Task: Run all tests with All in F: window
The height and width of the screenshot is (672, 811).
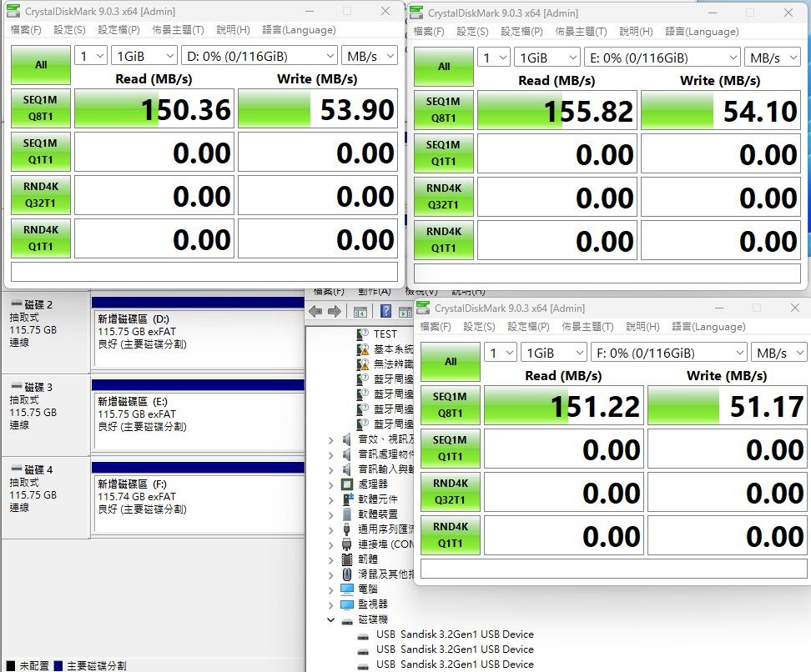Action: point(451,361)
